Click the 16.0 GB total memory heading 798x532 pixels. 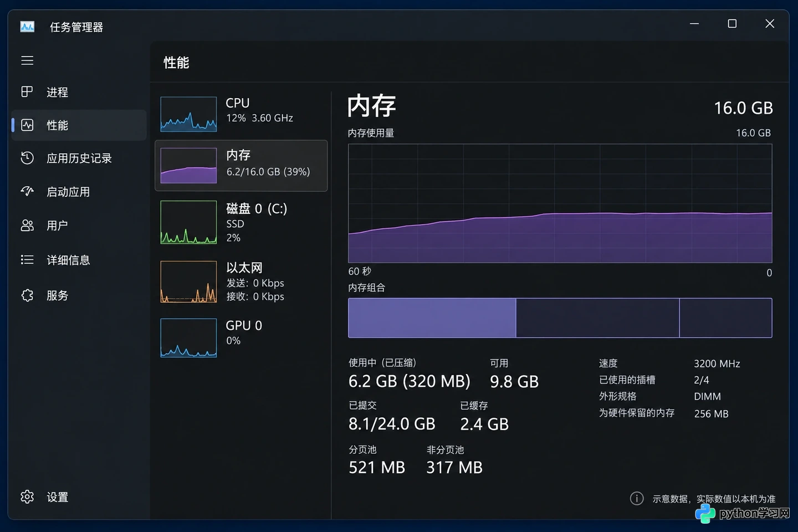point(743,108)
